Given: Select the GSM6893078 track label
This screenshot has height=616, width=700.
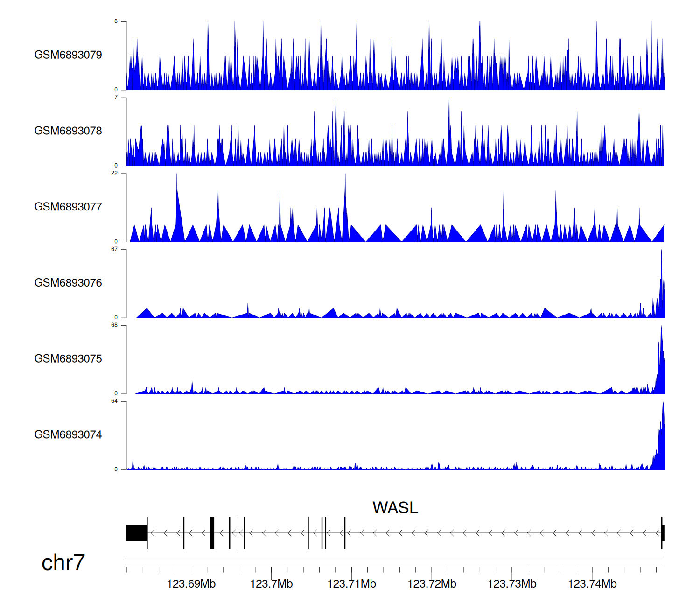Looking at the screenshot, I should 68,131.
